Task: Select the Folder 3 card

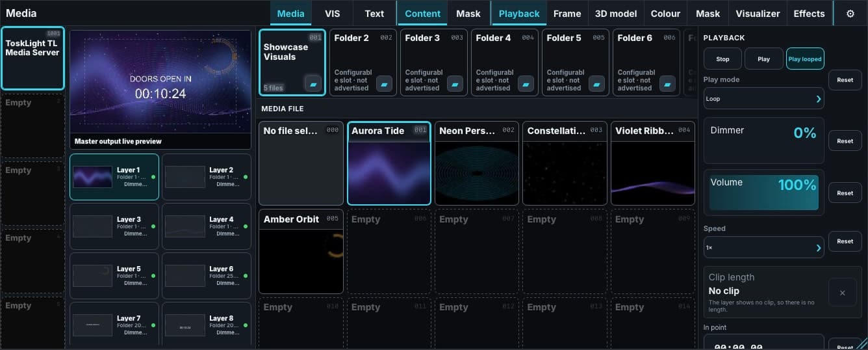Action: coord(434,62)
